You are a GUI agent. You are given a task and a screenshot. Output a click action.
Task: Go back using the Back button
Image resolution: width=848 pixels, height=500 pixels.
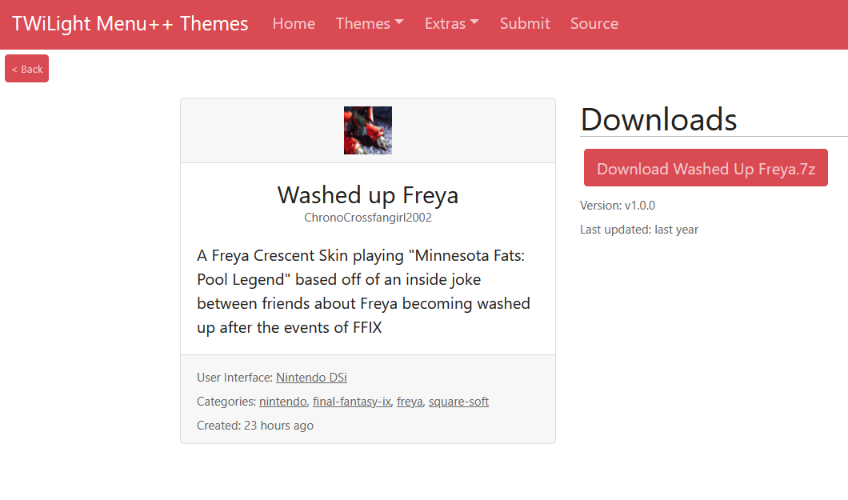coord(27,69)
